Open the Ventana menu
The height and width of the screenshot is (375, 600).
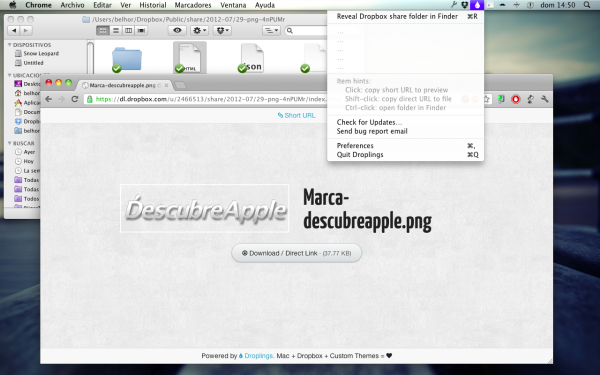pos(233,5)
